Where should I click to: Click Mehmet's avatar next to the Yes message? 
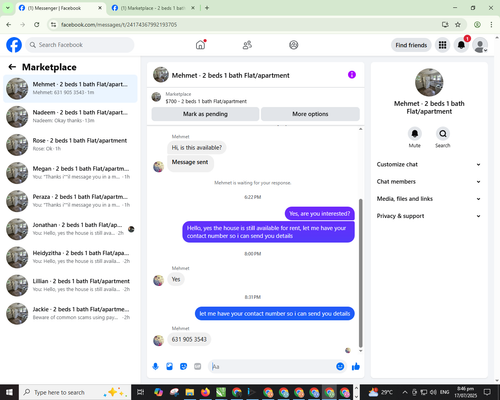158,280
